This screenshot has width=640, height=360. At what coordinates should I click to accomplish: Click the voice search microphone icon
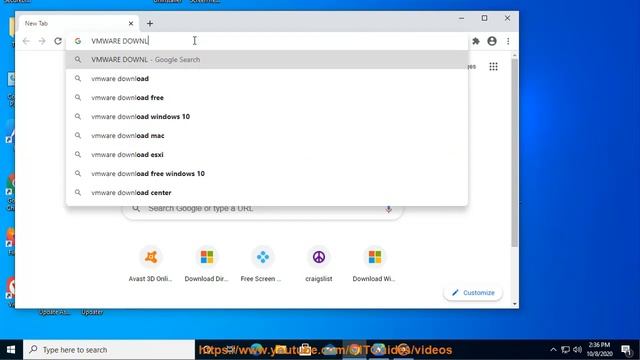pos(388,209)
